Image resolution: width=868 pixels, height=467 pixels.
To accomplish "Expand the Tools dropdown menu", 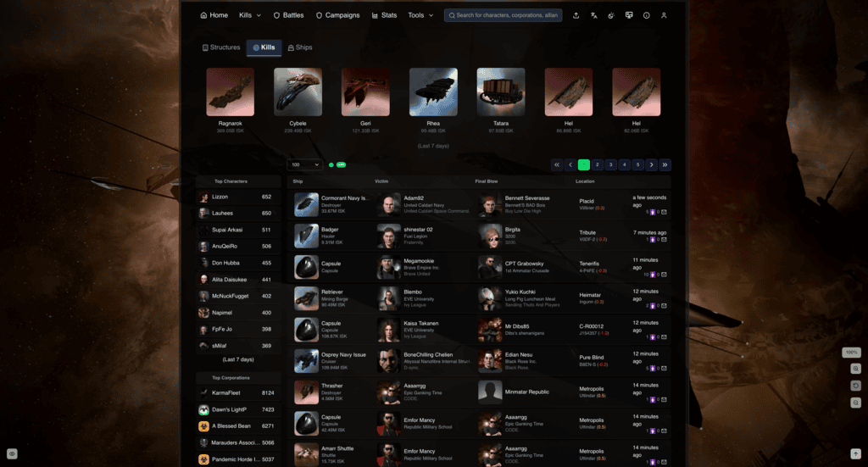I will point(420,15).
